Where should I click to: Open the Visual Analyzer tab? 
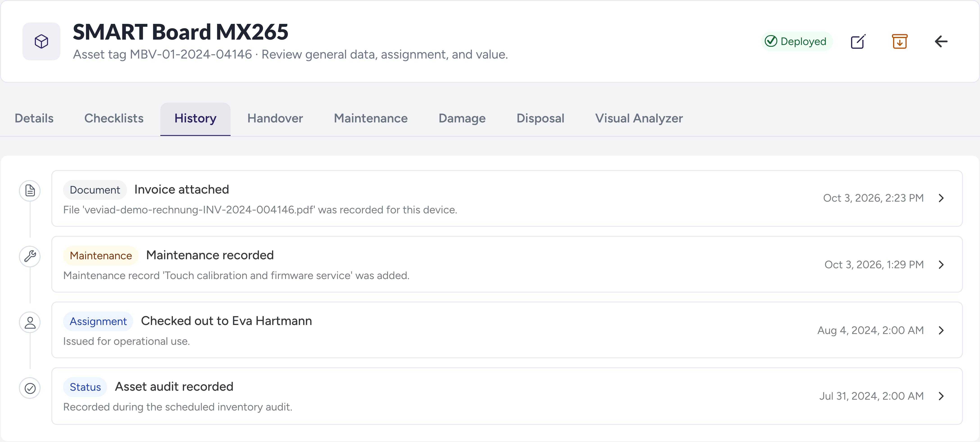click(x=639, y=119)
